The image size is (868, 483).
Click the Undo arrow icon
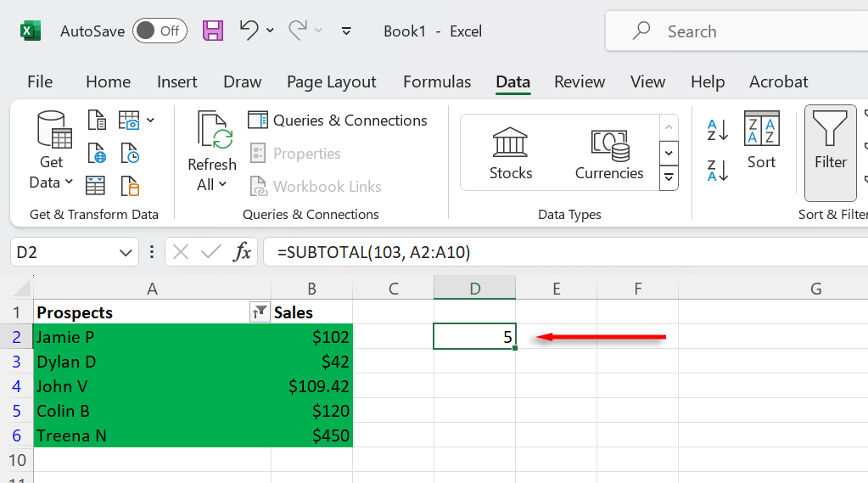pos(249,31)
